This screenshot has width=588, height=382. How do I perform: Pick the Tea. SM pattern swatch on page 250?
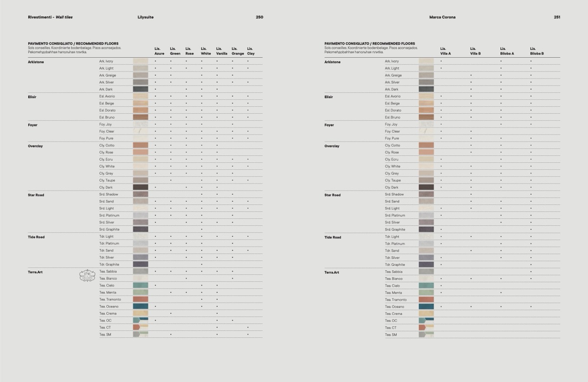pyautogui.click(x=140, y=334)
